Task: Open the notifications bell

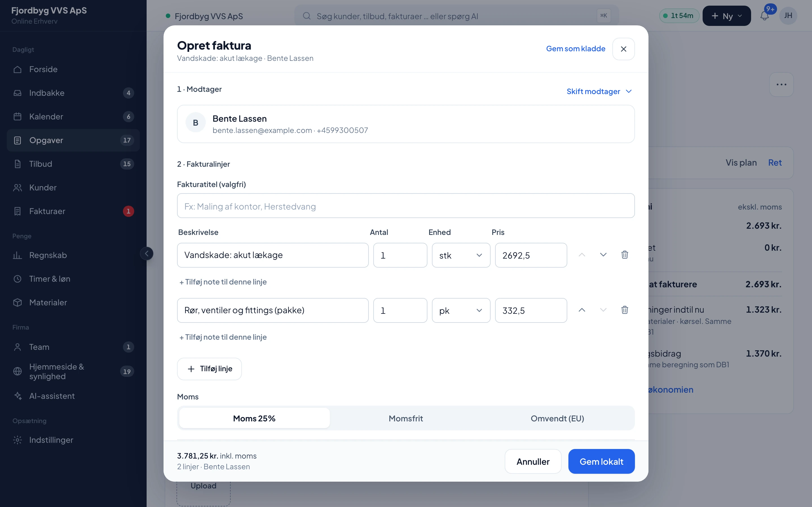Action: 764,16
